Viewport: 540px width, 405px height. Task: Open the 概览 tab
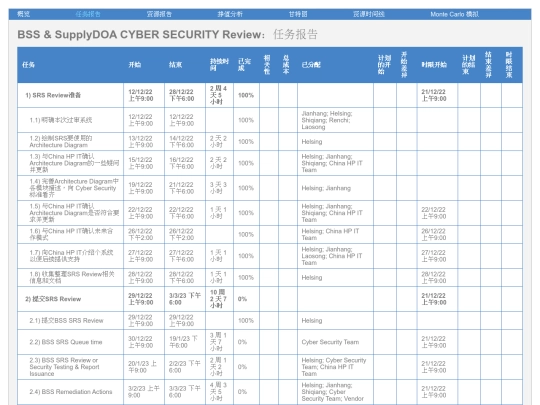click(x=23, y=14)
